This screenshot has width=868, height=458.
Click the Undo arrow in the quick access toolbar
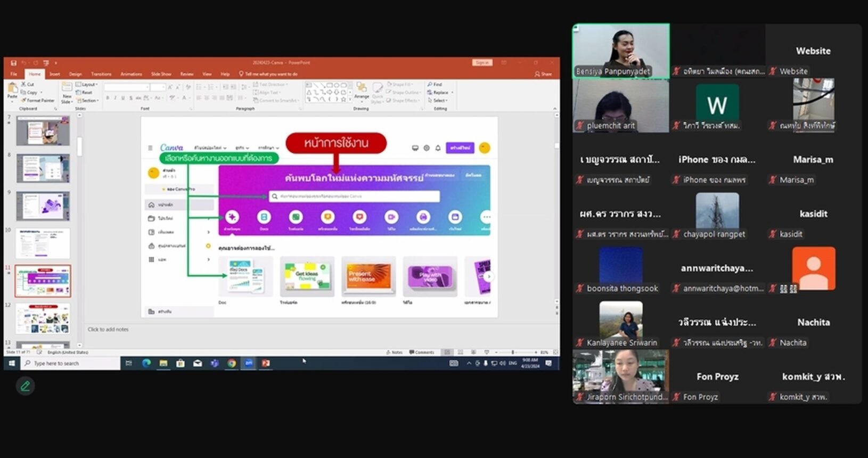(24, 63)
